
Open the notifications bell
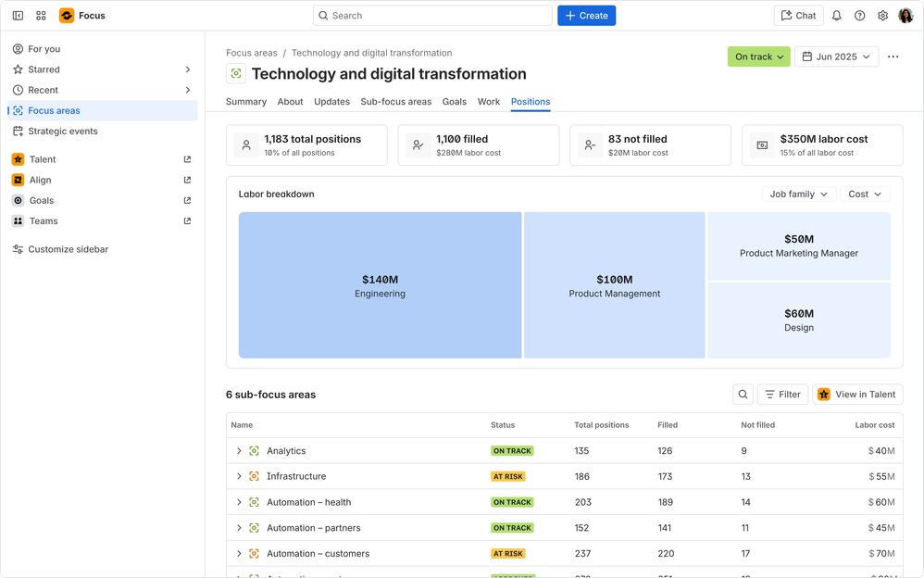pyautogui.click(x=836, y=16)
